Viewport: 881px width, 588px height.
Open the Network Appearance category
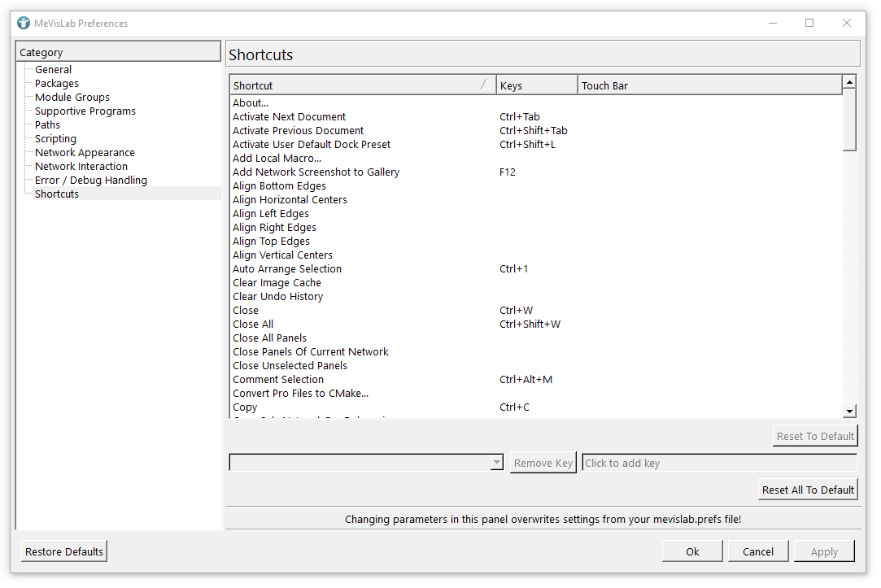tap(85, 153)
